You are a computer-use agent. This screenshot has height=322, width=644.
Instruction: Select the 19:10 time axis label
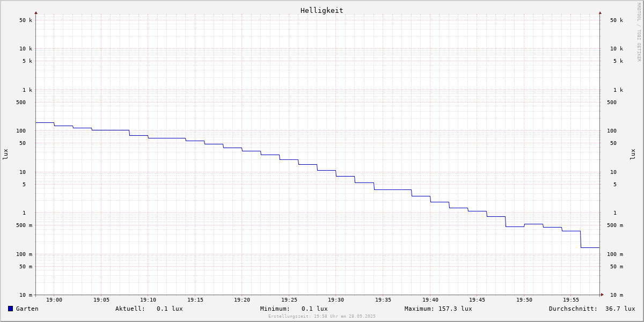coord(148,300)
